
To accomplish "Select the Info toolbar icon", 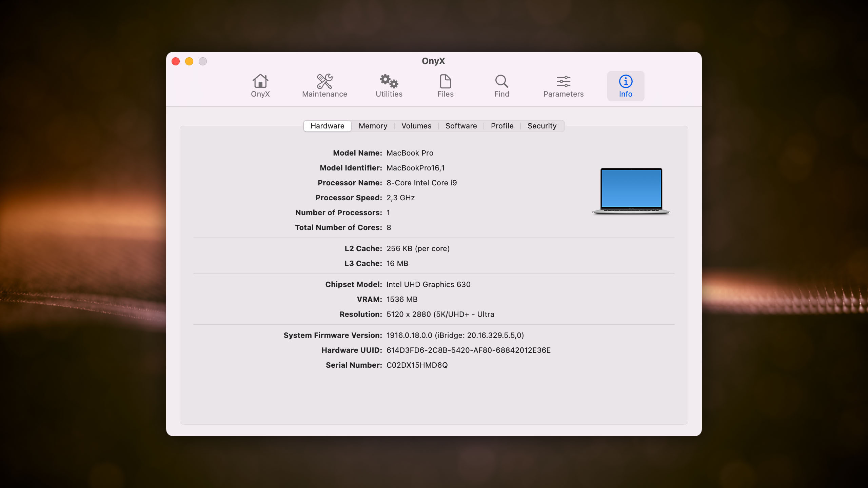I will pyautogui.click(x=626, y=86).
